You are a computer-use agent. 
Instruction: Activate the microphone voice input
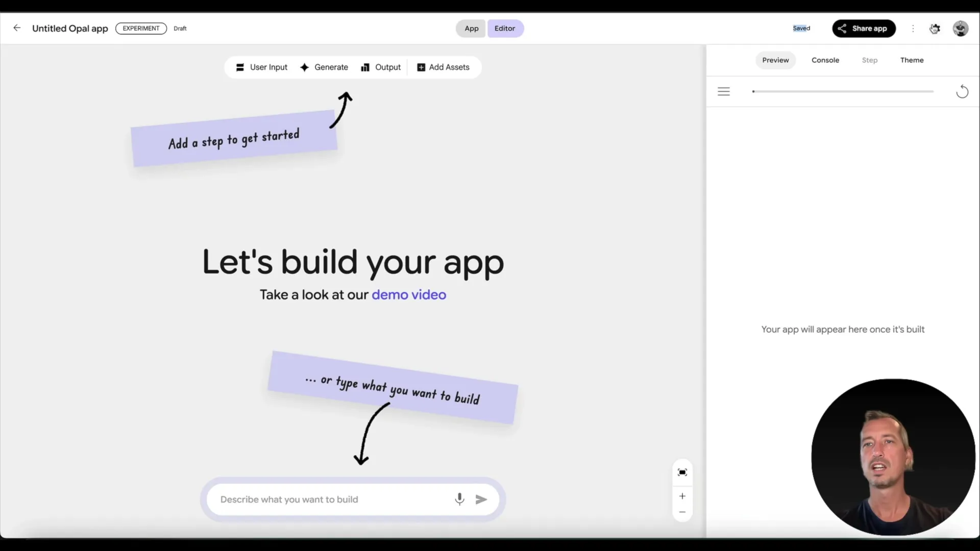pos(459,499)
